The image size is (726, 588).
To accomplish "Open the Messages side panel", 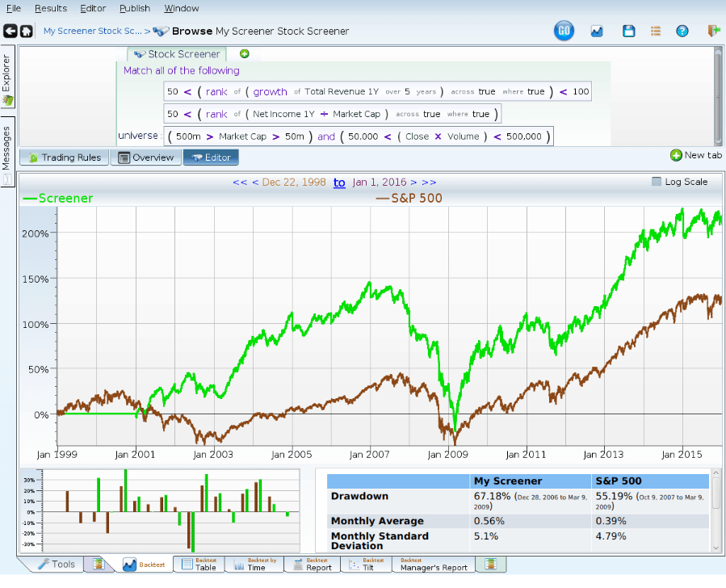I will [x=7, y=152].
